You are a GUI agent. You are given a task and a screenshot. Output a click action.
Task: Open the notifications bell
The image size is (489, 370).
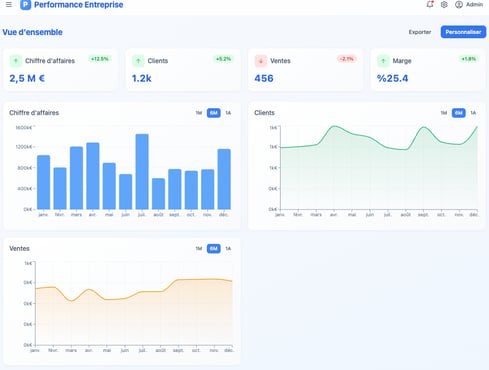coord(430,4)
